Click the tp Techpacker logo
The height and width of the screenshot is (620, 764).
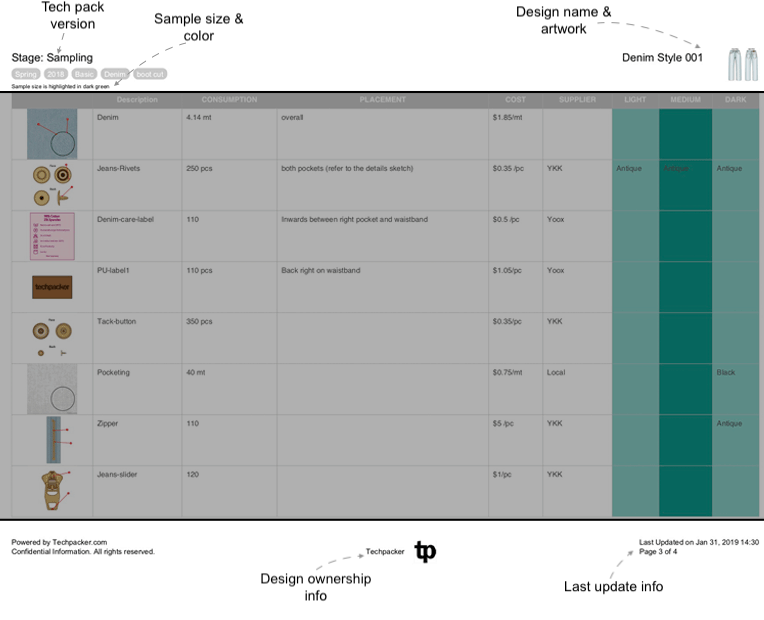tap(425, 551)
